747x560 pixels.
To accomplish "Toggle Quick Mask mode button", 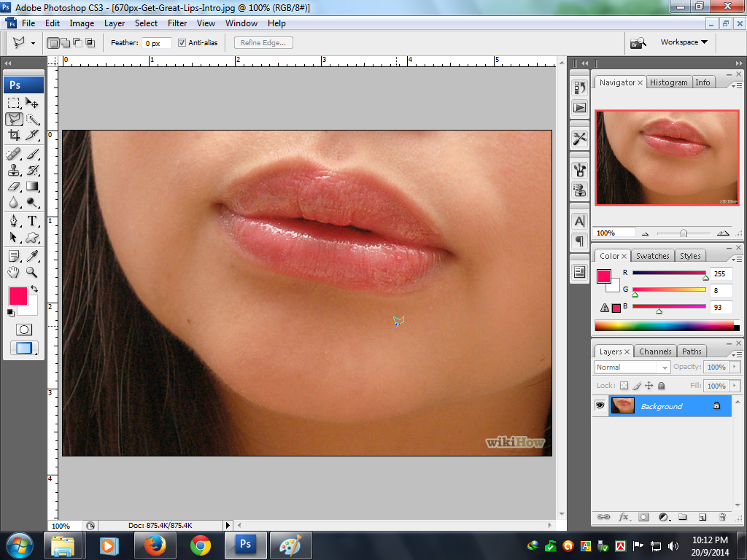I will point(24,330).
